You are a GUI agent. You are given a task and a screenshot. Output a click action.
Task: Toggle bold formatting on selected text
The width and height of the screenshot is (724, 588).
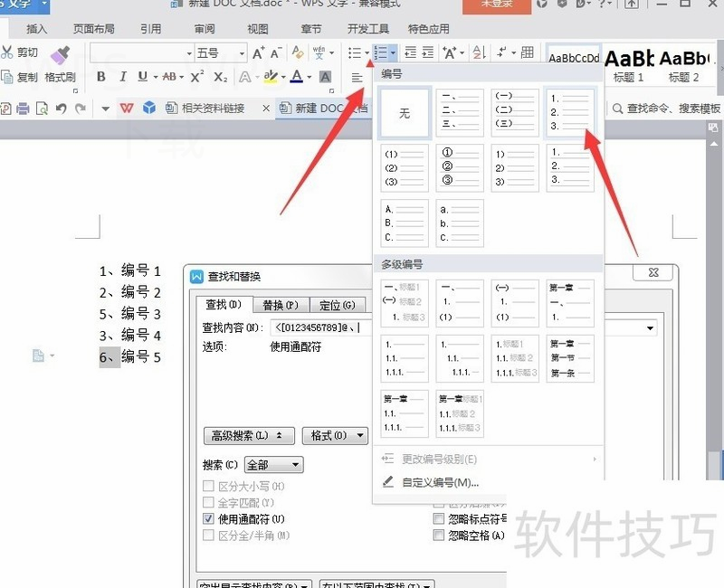(101, 78)
